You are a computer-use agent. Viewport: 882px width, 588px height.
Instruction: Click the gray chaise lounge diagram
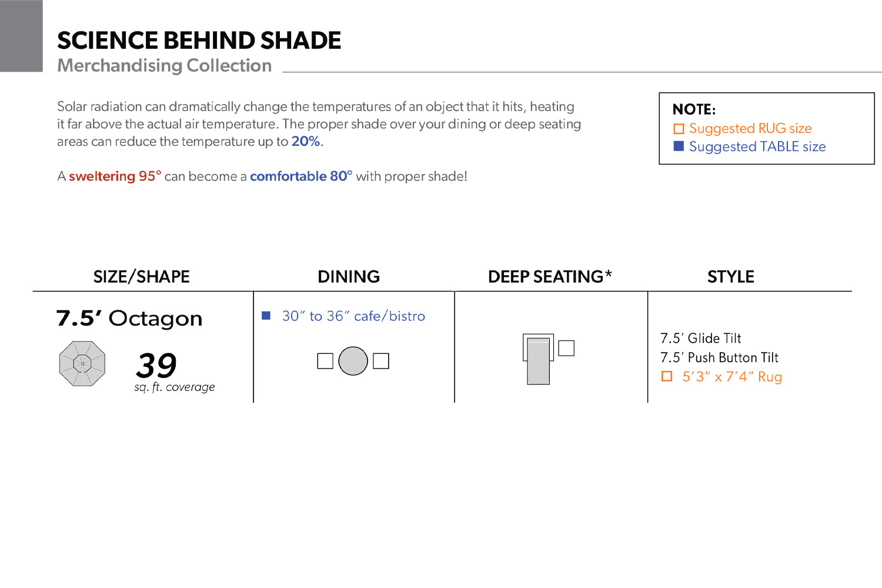pos(538,359)
